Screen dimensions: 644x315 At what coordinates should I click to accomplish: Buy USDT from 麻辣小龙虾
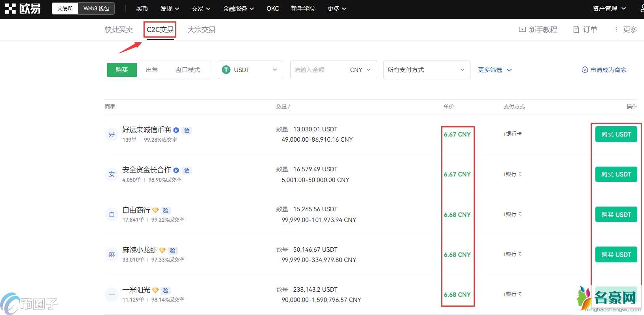pos(616,254)
